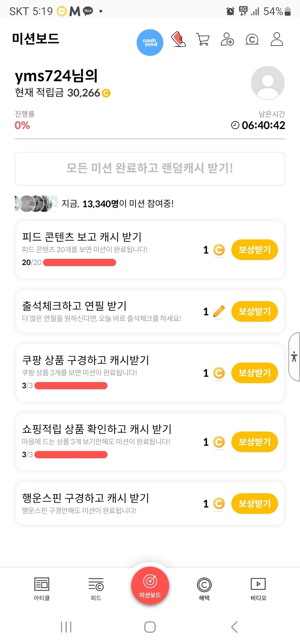Switch to the 피드 tab

coord(96,588)
